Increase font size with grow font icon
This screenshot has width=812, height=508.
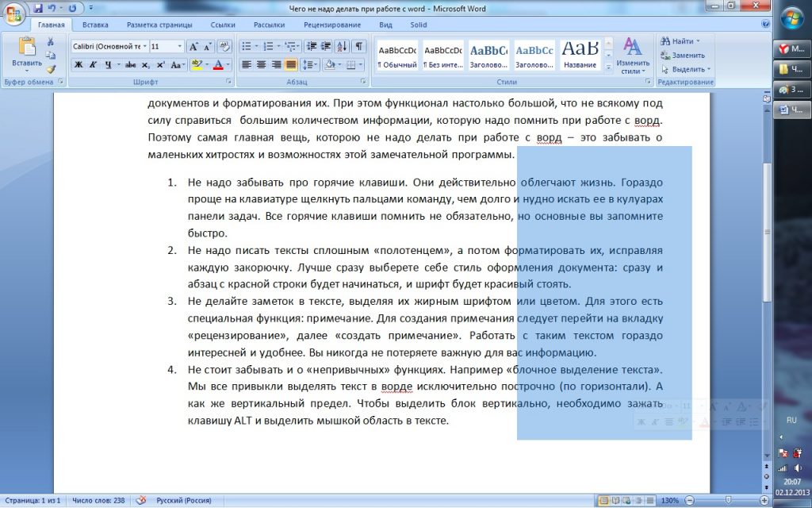(193, 47)
